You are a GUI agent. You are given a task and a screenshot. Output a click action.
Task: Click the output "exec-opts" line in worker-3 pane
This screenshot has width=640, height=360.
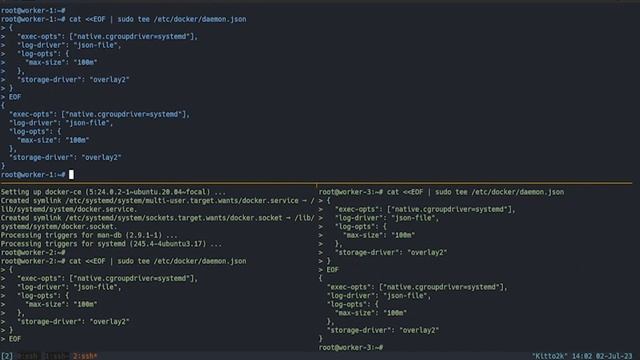[x=417, y=287]
